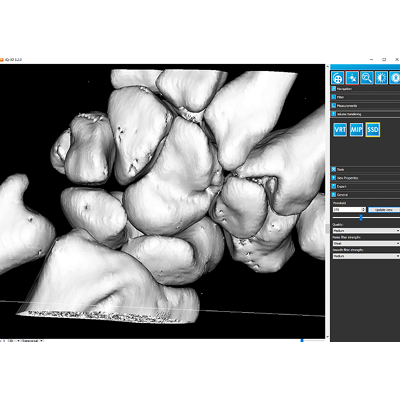Expand the Measurements panel section

tap(365, 106)
